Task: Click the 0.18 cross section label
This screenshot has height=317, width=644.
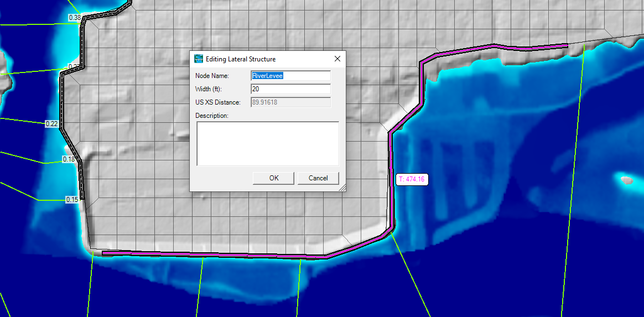Action: 69,159
